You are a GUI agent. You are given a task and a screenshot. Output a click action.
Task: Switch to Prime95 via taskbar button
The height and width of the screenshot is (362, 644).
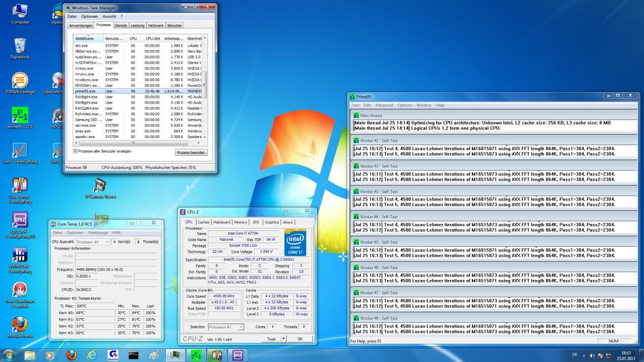tap(196, 355)
